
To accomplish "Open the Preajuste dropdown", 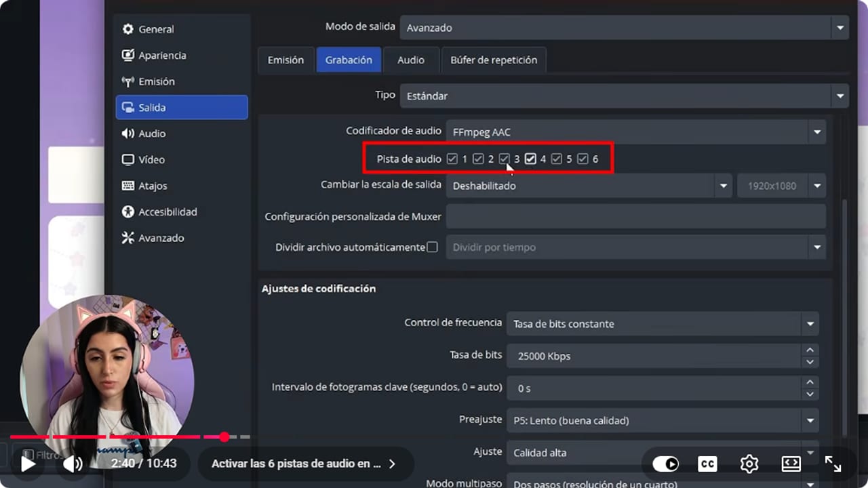I will [x=663, y=421].
